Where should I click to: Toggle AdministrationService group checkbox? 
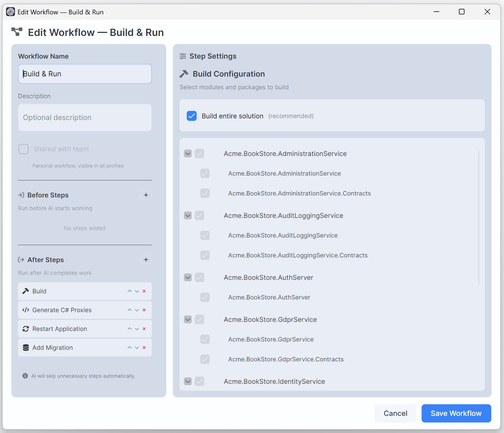coord(199,153)
